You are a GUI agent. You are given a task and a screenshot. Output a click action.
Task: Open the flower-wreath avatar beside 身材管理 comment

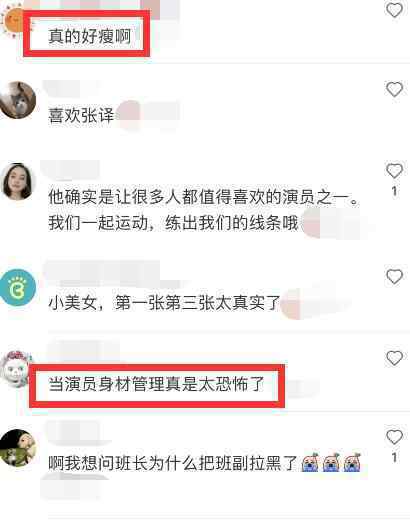(x=16, y=368)
